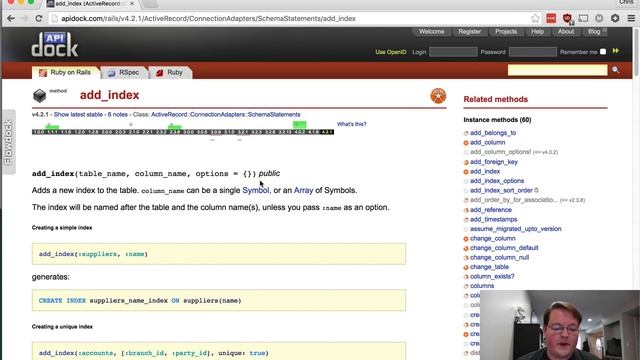Click the page vertical scrollbar
Image resolution: width=640 pixels, height=360 pixels.
636,52
